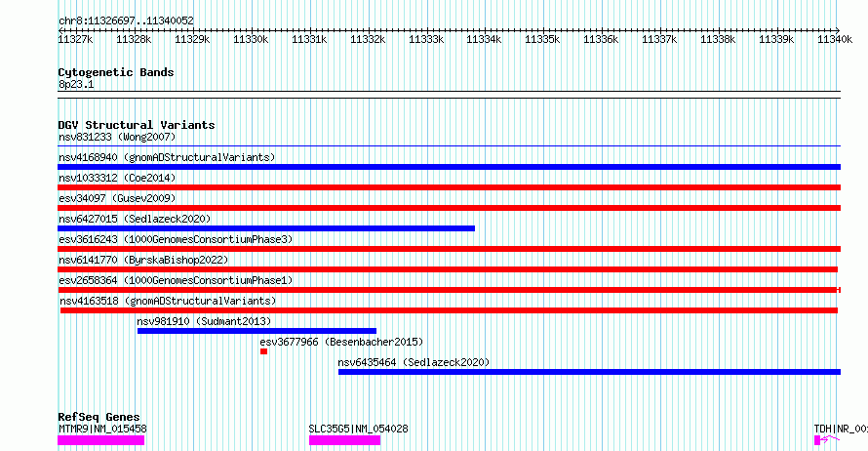
Task: Open variant nsv831233 (Wong2007) label
Action: click(x=117, y=137)
